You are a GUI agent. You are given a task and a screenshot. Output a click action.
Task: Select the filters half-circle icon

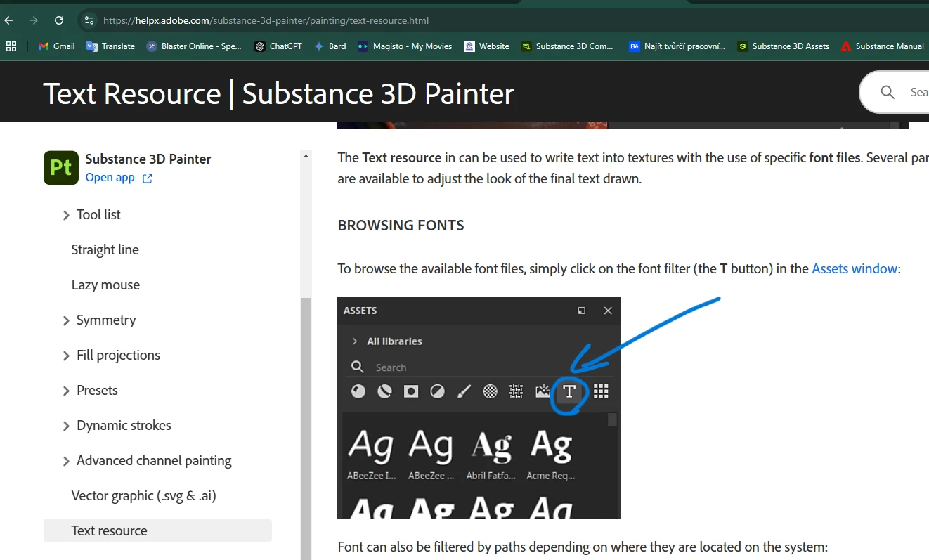click(437, 391)
